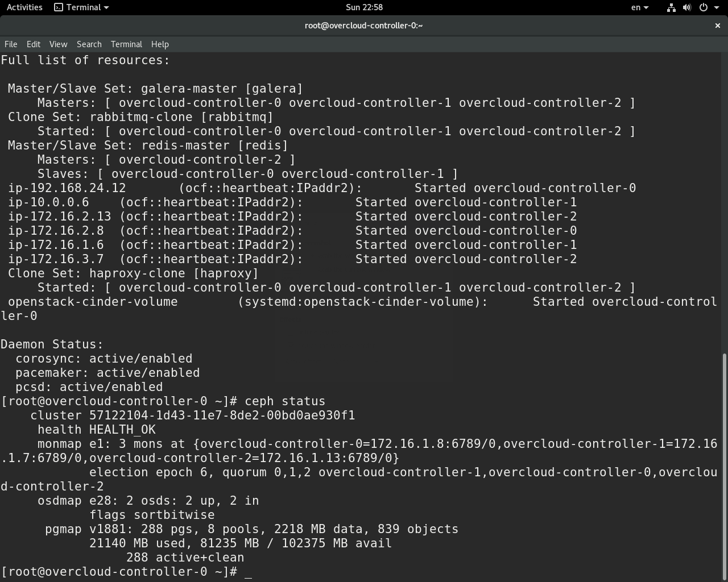Image resolution: width=728 pixels, height=582 pixels.
Task: Open the File menu
Action: [11, 44]
